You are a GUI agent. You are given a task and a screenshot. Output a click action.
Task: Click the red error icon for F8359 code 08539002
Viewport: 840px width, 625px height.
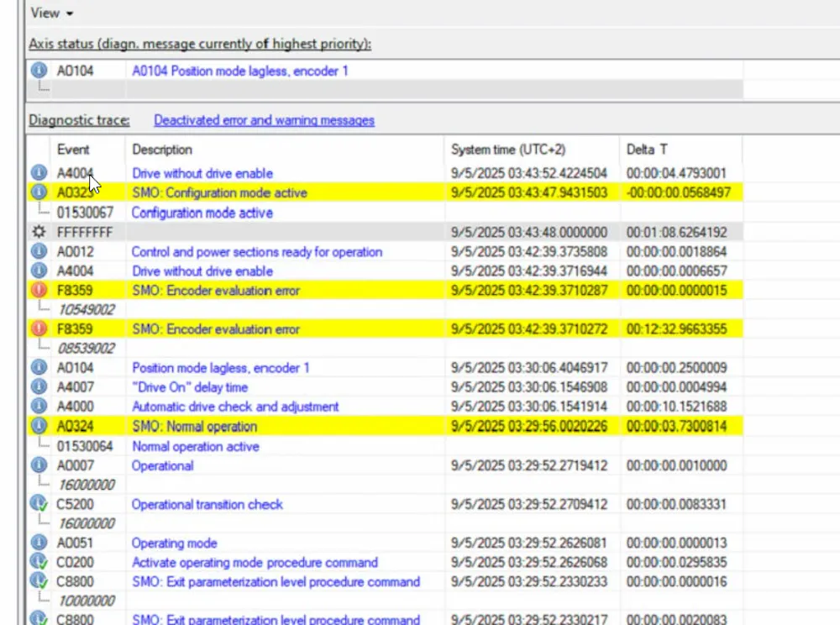tap(39, 328)
